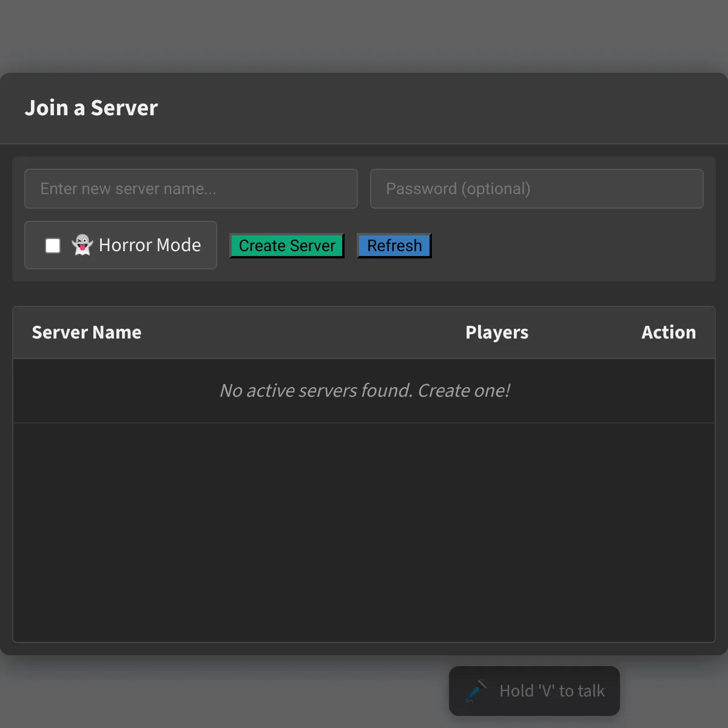Click the microphone icon beside talk hint
Image resolution: width=728 pixels, height=728 pixels.
(476, 691)
